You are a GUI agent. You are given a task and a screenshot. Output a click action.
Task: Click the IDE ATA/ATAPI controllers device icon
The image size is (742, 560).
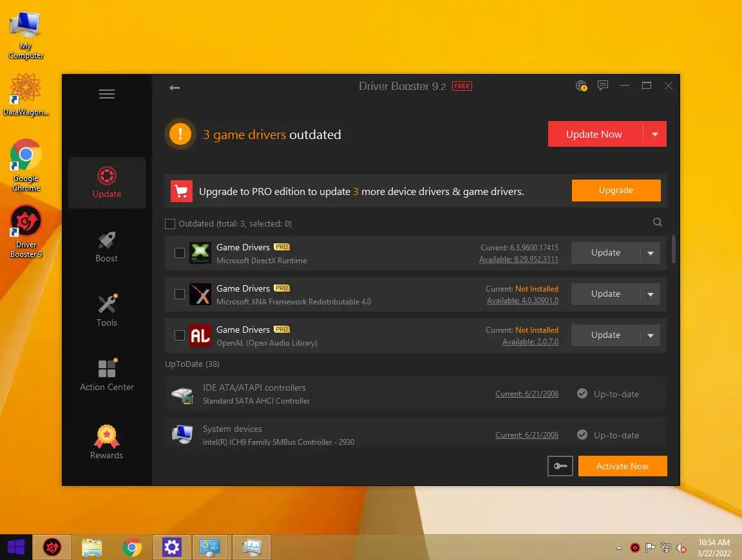coord(182,395)
